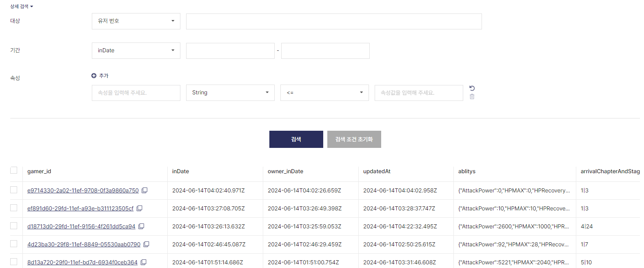The height and width of the screenshot is (268, 644).
Task: Focus the target search text field
Action: pyautogui.click(x=334, y=21)
